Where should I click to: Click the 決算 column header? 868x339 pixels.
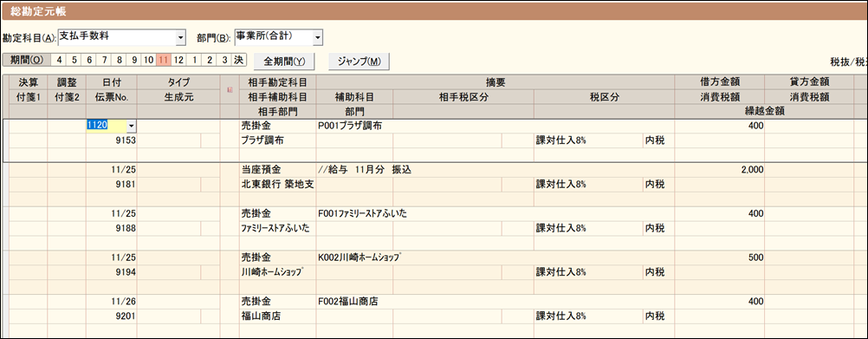(x=29, y=82)
